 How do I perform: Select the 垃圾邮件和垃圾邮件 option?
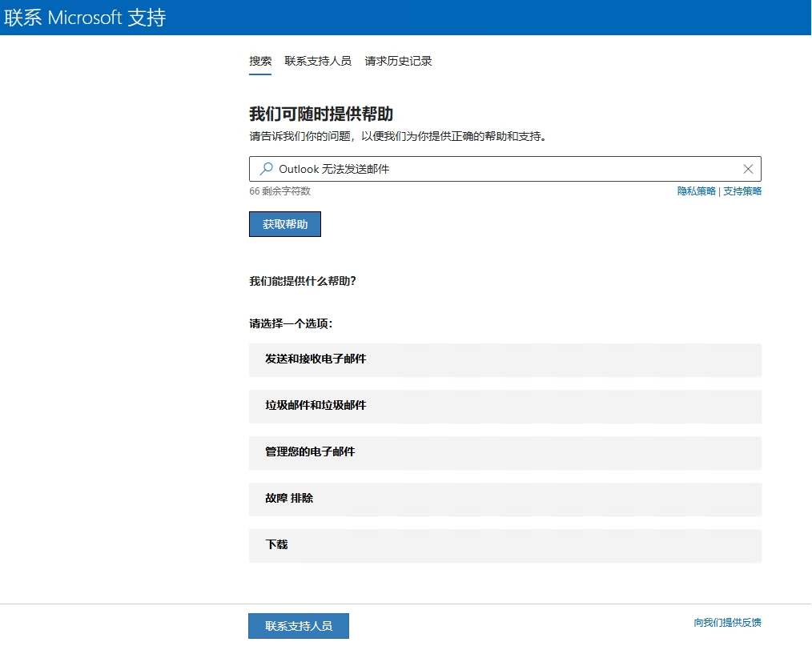(505, 407)
